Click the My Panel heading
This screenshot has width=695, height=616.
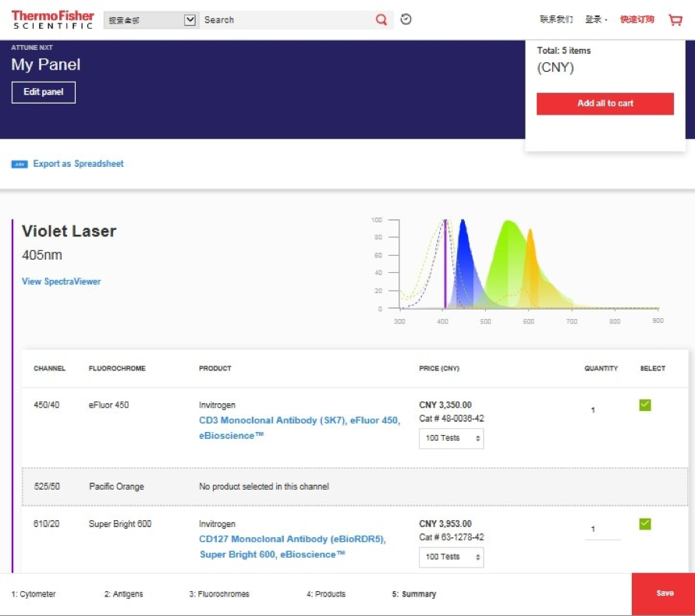pos(46,65)
